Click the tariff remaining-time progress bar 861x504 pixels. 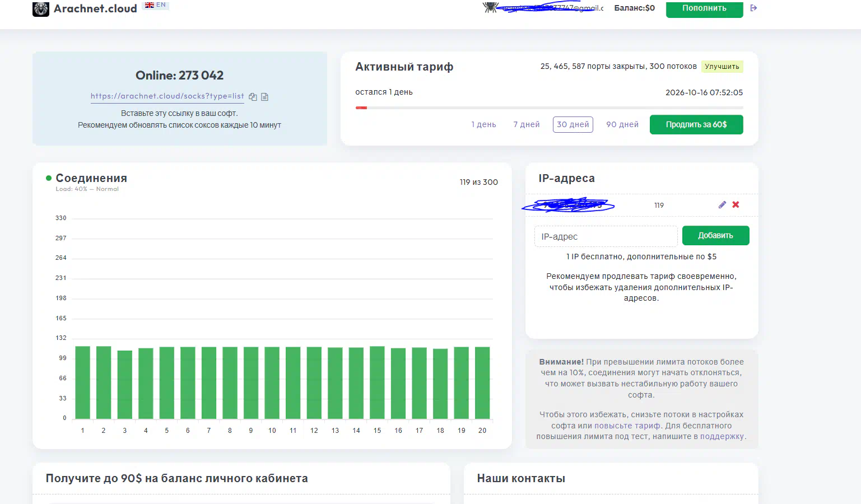click(549, 108)
